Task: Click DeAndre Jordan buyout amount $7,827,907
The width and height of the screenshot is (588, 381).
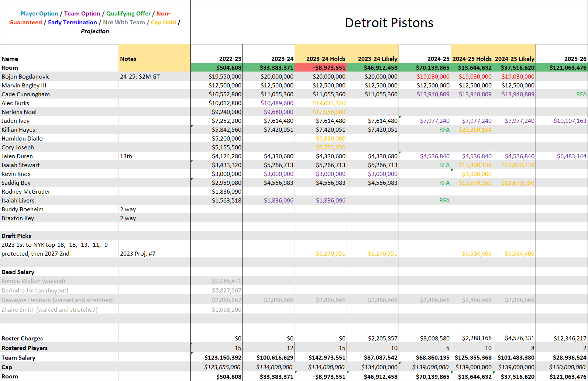Action: pos(226,290)
